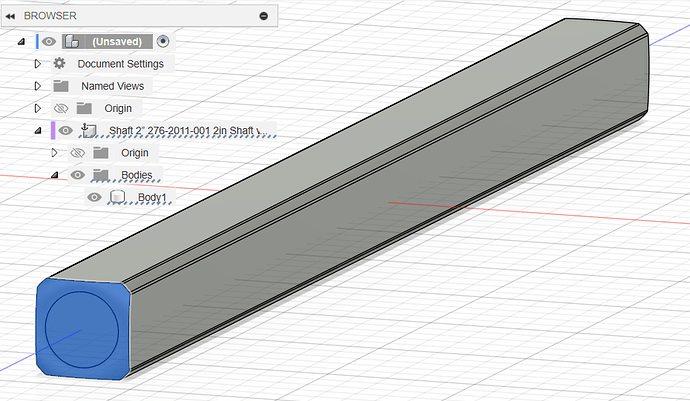690x401 pixels.
Task: Expand the top-level Origin folder
Action: click(38, 108)
